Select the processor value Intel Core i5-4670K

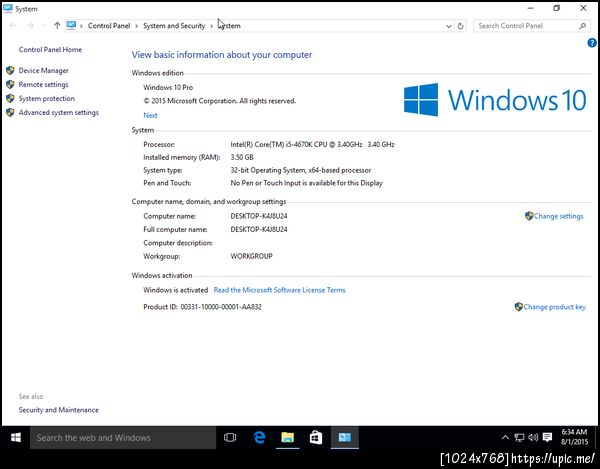point(312,144)
